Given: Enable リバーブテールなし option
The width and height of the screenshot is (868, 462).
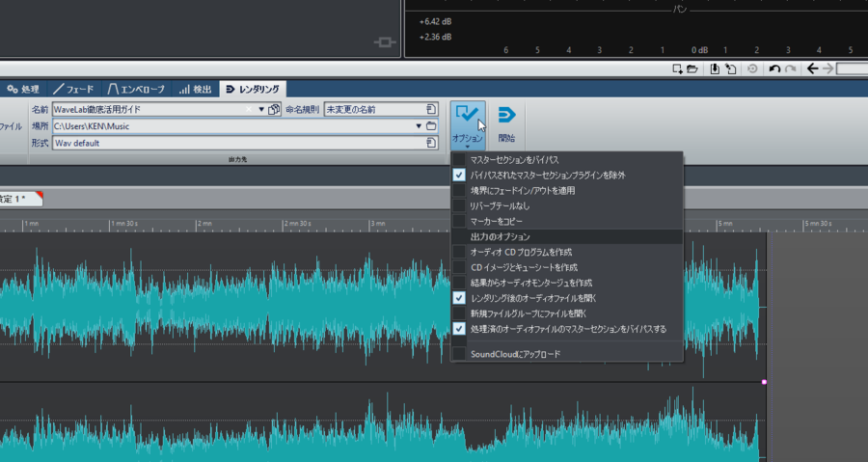Looking at the screenshot, I should (x=459, y=205).
